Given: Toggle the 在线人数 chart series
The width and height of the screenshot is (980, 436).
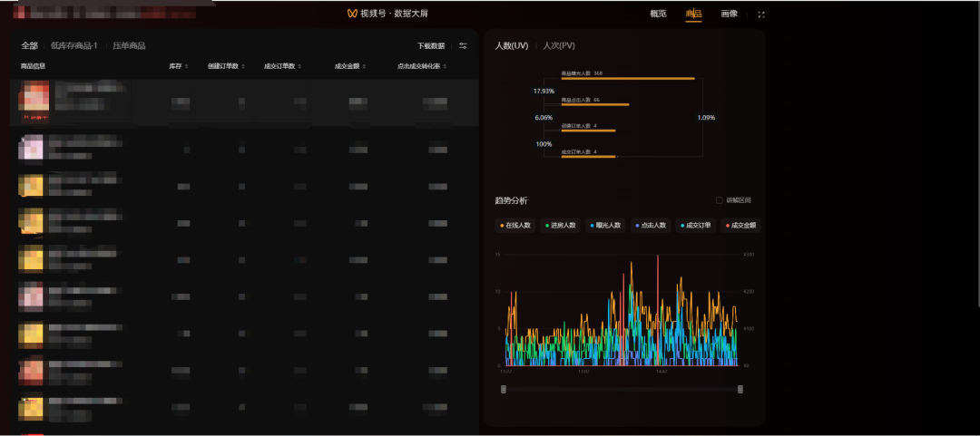Looking at the screenshot, I should [x=515, y=226].
